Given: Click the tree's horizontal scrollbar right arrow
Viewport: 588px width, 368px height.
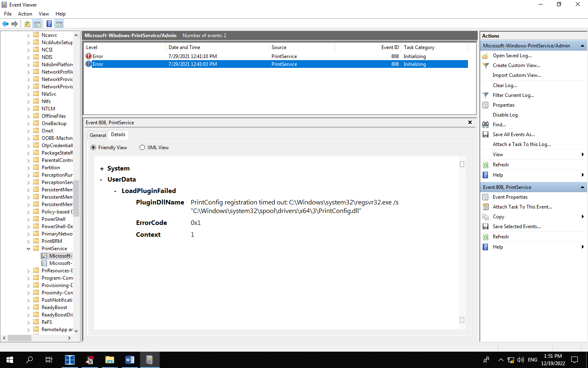Looking at the screenshot, I should click(69, 338).
